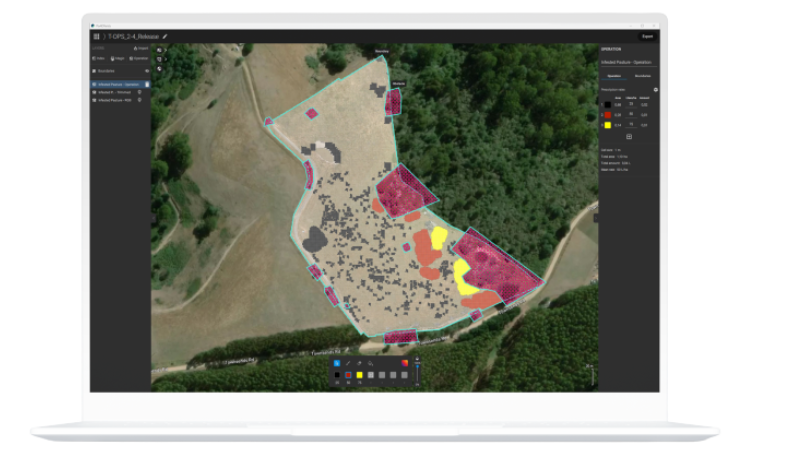Select the brush tool in bottom toolbar

click(348, 363)
